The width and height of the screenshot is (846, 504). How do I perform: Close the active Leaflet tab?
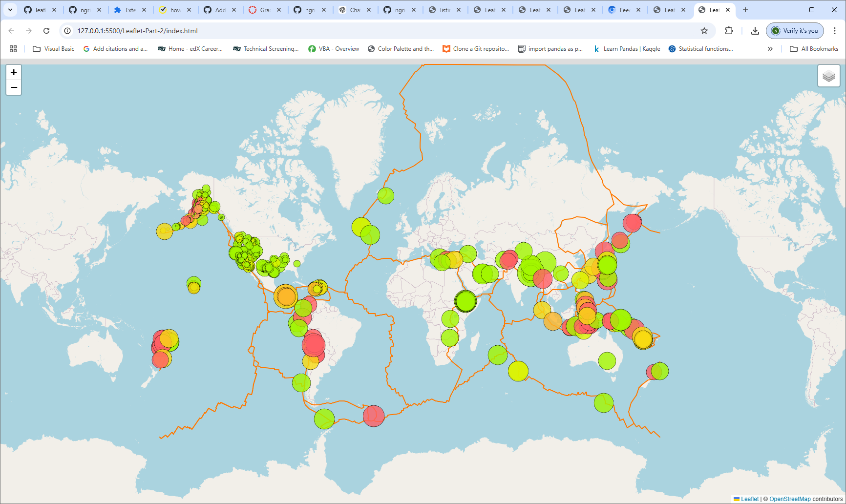[x=728, y=10]
